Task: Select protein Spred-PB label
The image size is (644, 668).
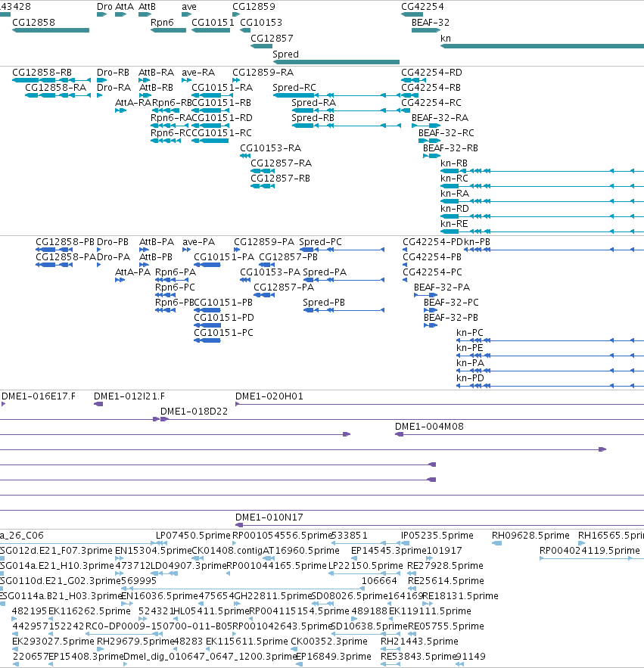Action: pyautogui.click(x=324, y=303)
